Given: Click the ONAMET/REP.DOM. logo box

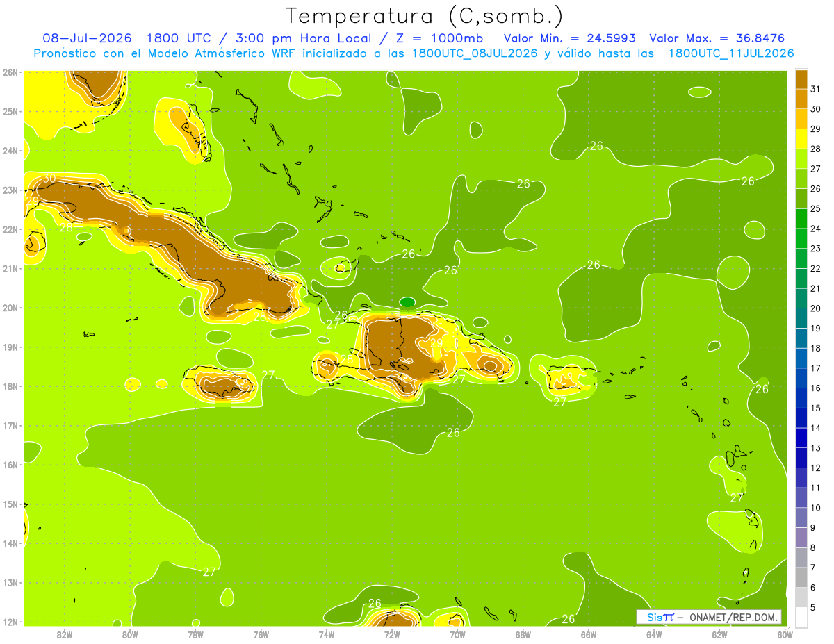Looking at the screenshot, I should [x=708, y=617].
